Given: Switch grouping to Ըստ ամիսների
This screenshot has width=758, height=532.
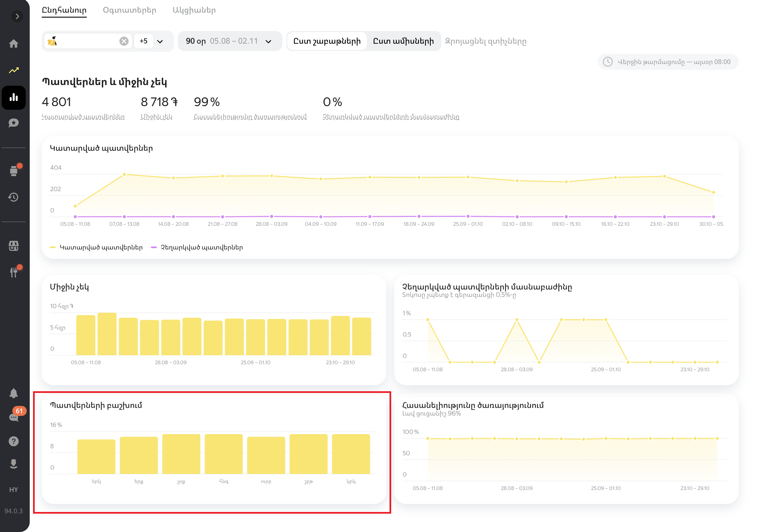Looking at the screenshot, I should [403, 41].
